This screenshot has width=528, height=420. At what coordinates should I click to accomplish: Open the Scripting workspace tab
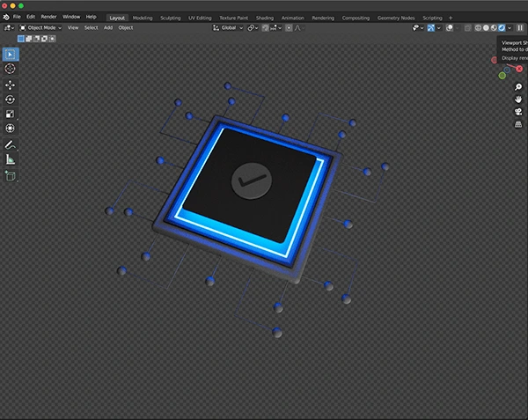432,18
